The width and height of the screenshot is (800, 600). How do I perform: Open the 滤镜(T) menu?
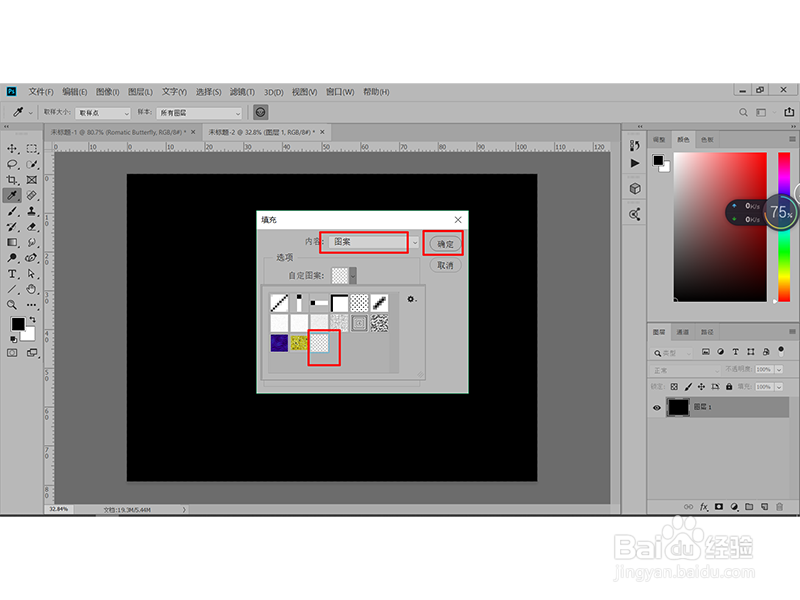click(x=242, y=92)
